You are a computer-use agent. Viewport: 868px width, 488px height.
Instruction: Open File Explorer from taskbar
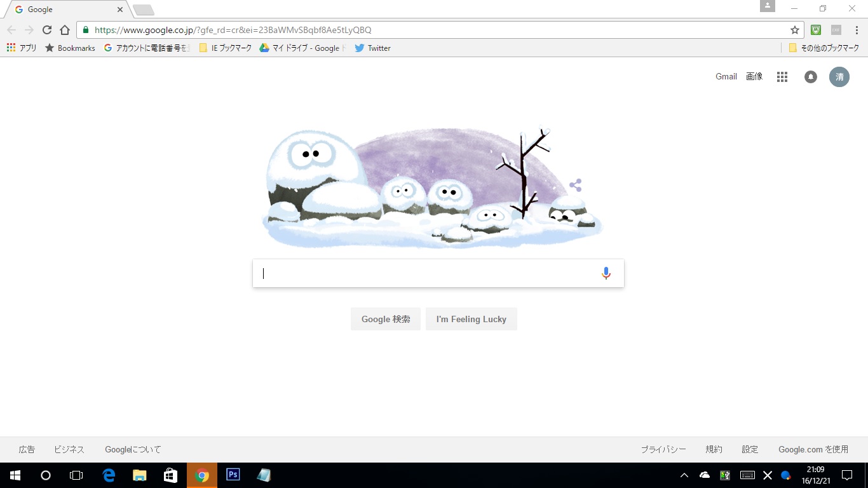(139, 475)
